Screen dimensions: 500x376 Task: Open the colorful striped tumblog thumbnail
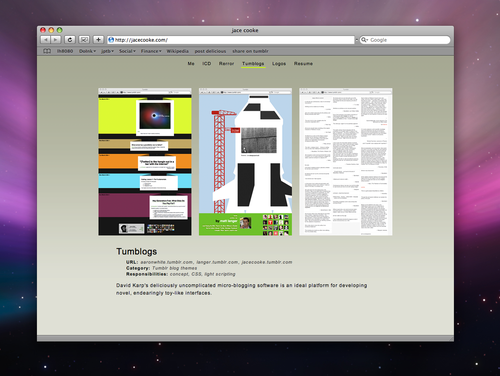tap(145, 162)
